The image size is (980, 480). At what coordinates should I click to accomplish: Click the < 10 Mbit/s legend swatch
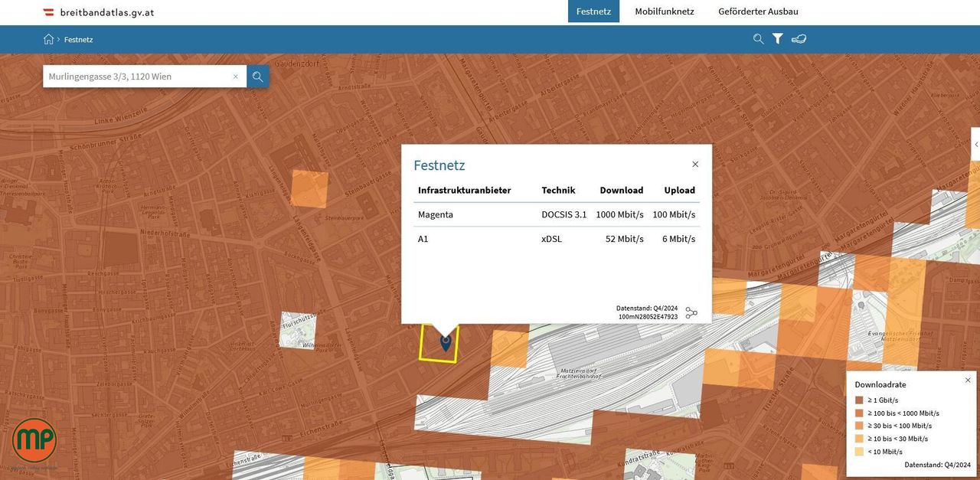click(x=860, y=452)
